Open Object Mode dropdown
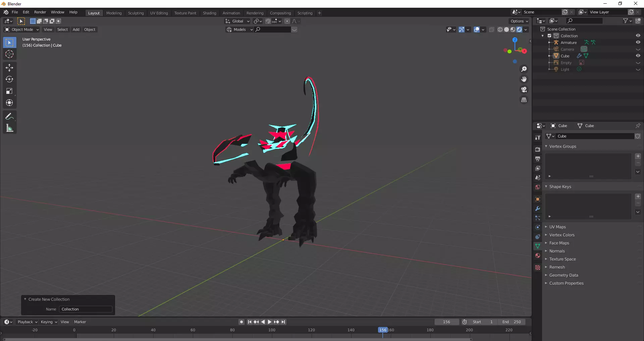 22,30
